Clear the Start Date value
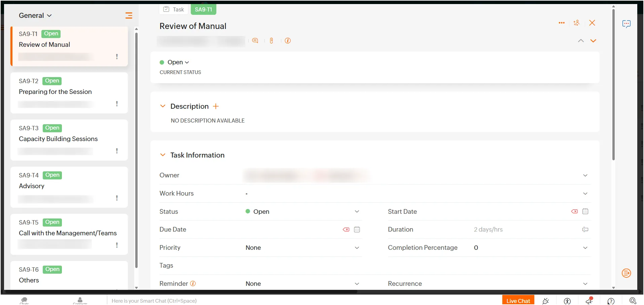The image size is (644, 305). [574, 211]
